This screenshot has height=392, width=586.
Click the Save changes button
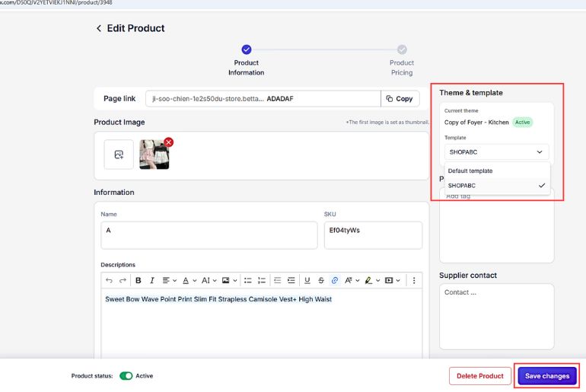point(546,376)
